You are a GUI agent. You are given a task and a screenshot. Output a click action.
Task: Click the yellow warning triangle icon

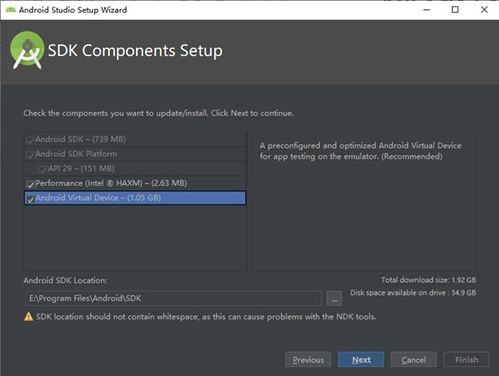(x=29, y=316)
